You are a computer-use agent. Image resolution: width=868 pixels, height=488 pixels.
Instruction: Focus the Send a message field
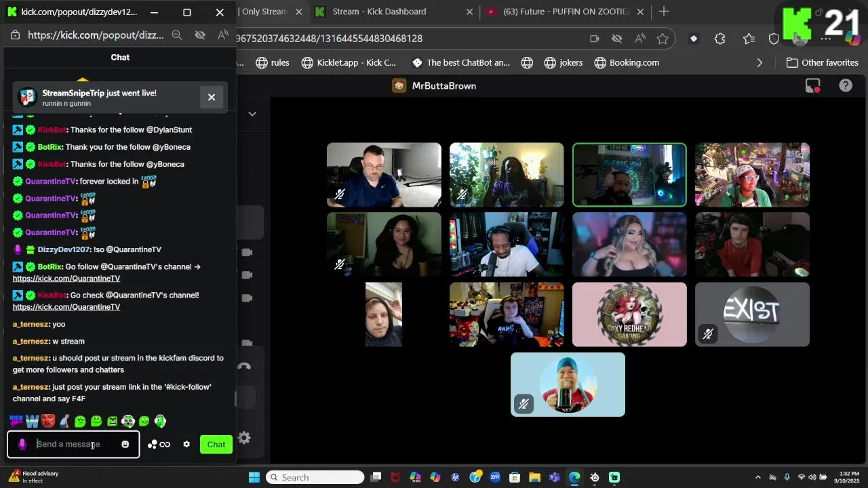click(75, 445)
